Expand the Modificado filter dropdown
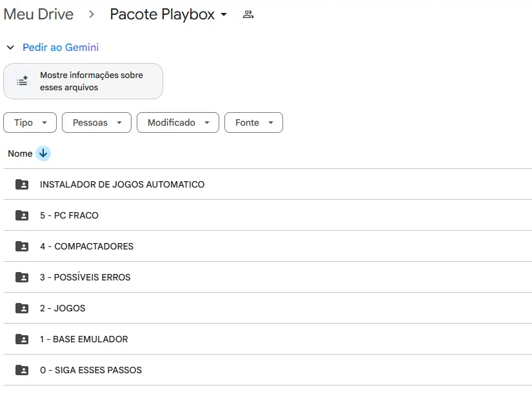Viewport: 532px width, 410px height. (x=177, y=122)
